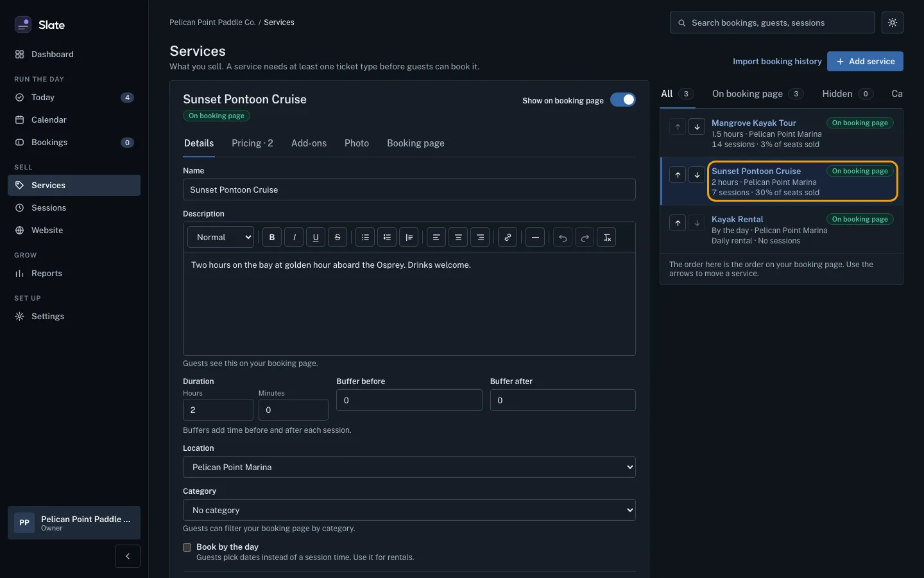Insert a bulleted list in description
The image size is (924, 578).
[365, 238]
